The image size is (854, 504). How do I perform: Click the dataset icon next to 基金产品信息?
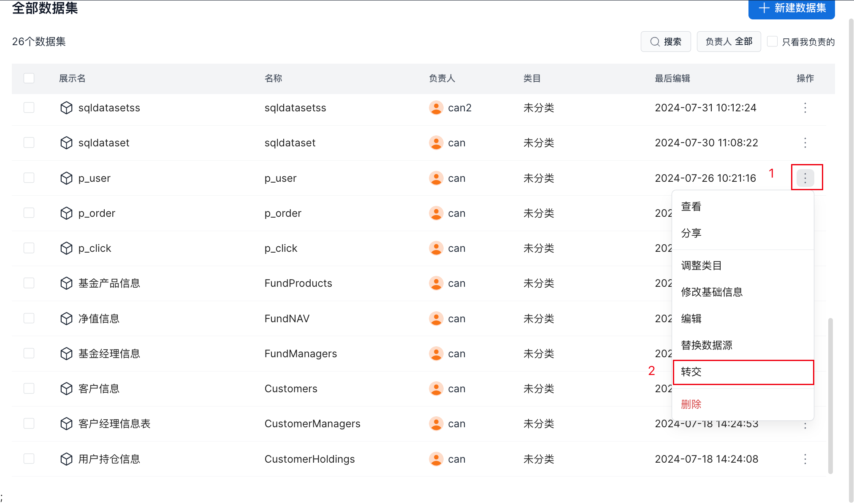(66, 283)
